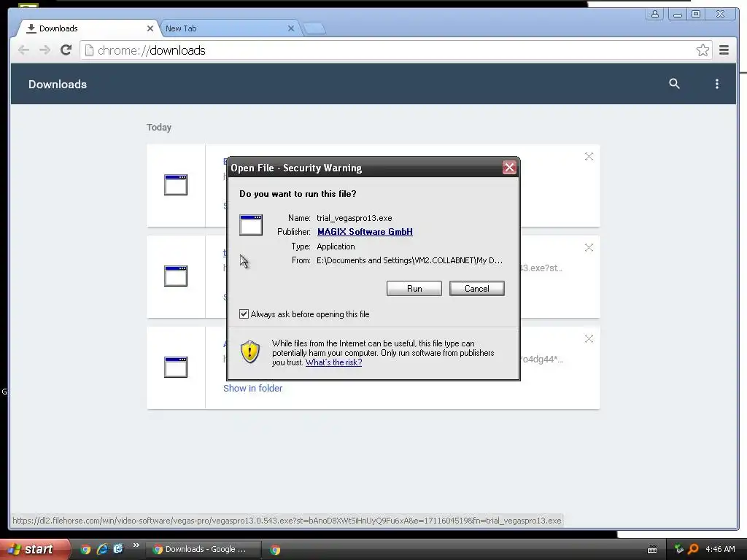Image resolution: width=747 pixels, height=560 pixels.
Task: Remove the second download from the list
Action: coord(589,248)
